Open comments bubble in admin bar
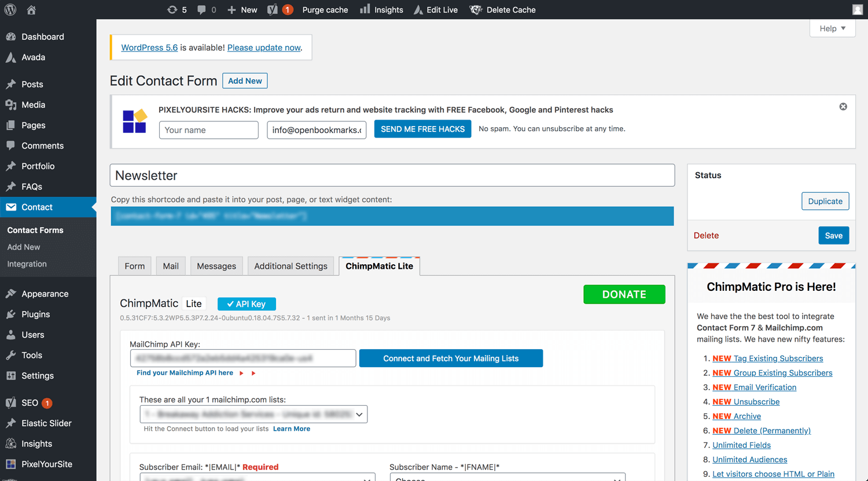 pos(207,10)
